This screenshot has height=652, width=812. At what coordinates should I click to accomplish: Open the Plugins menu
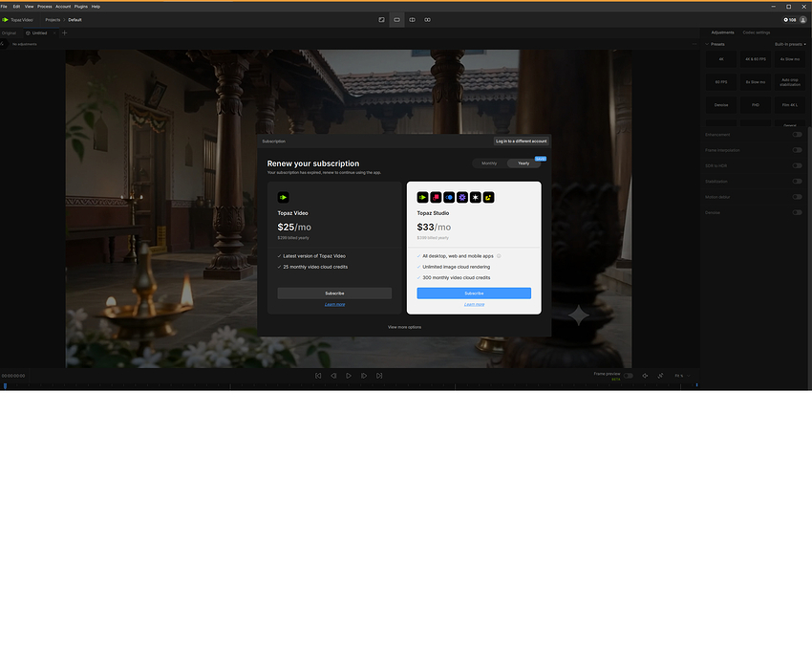pyautogui.click(x=81, y=7)
